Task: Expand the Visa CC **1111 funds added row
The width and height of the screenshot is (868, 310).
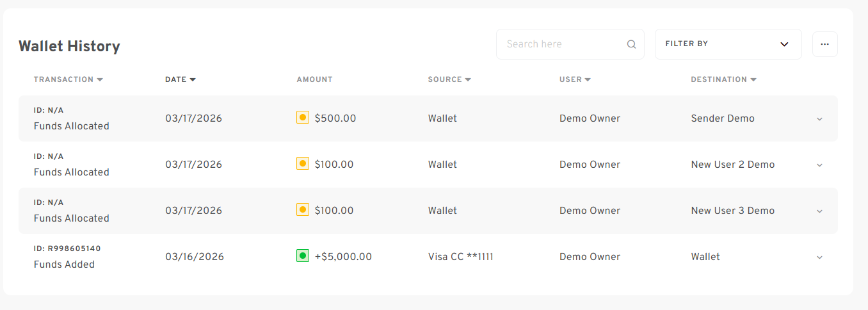Action: click(819, 257)
